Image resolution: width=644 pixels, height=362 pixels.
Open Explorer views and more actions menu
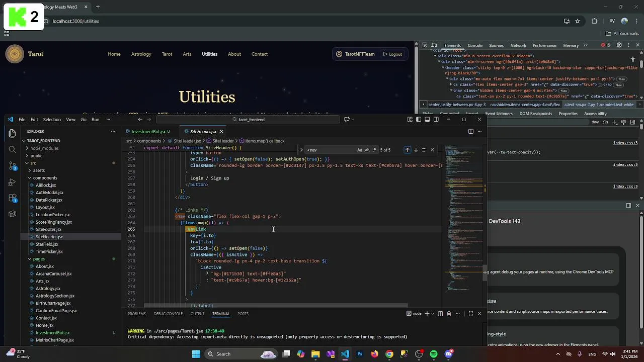(x=113, y=132)
